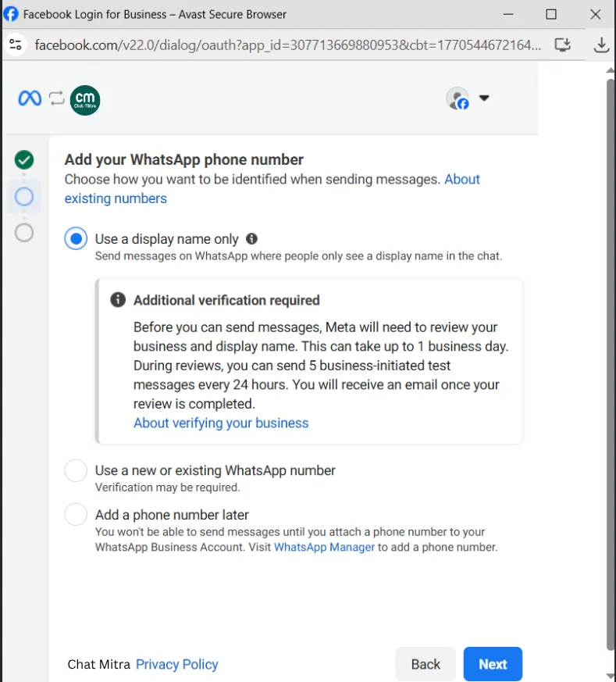The image size is (616, 682).
Task: Click the Facebook profile avatar
Action: [458, 98]
